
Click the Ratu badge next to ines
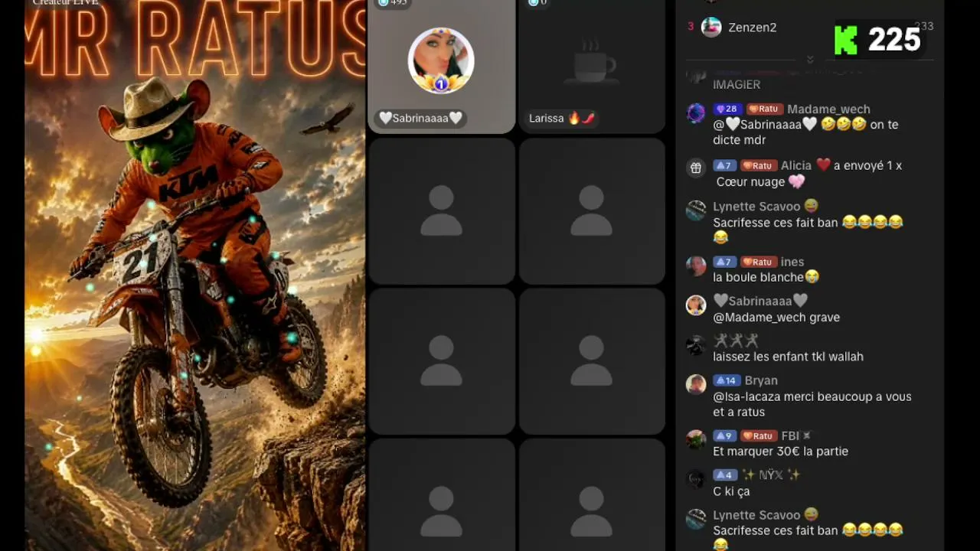(758, 262)
